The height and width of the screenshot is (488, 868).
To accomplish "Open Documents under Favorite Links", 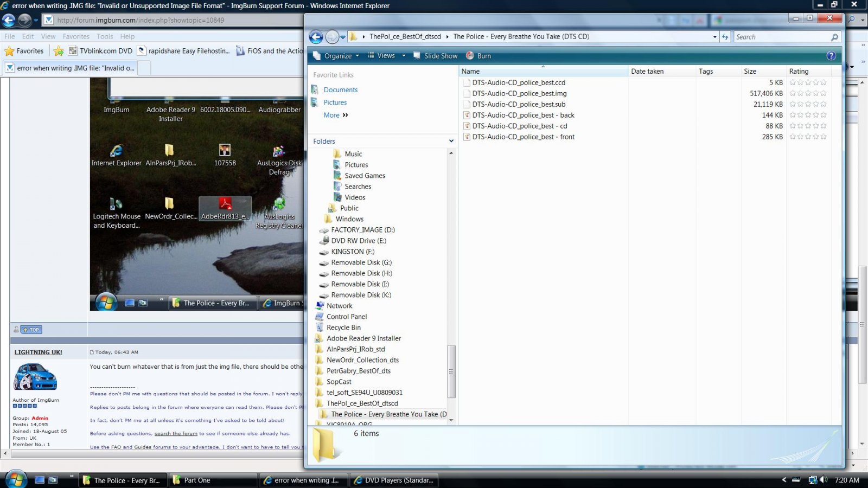I will (x=340, y=90).
